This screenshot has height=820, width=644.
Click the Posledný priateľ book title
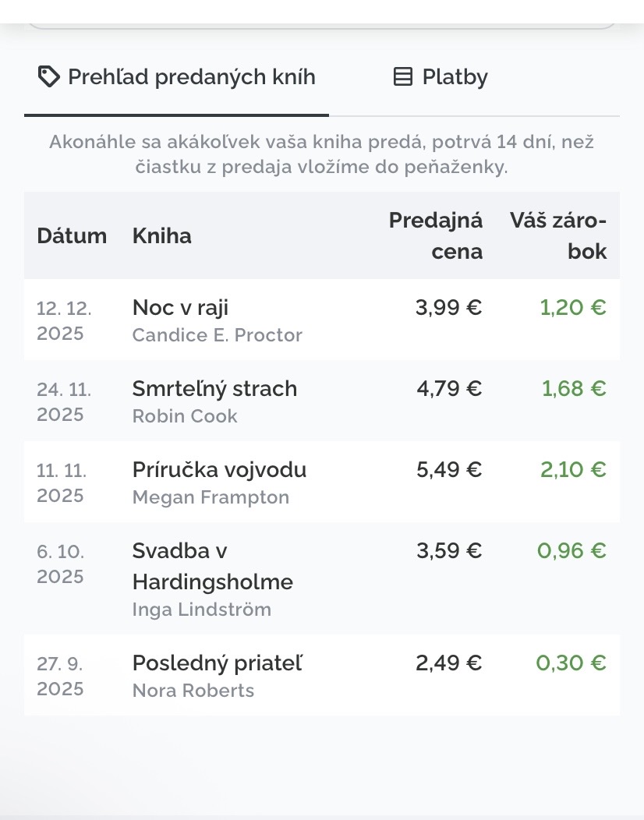coord(217,663)
